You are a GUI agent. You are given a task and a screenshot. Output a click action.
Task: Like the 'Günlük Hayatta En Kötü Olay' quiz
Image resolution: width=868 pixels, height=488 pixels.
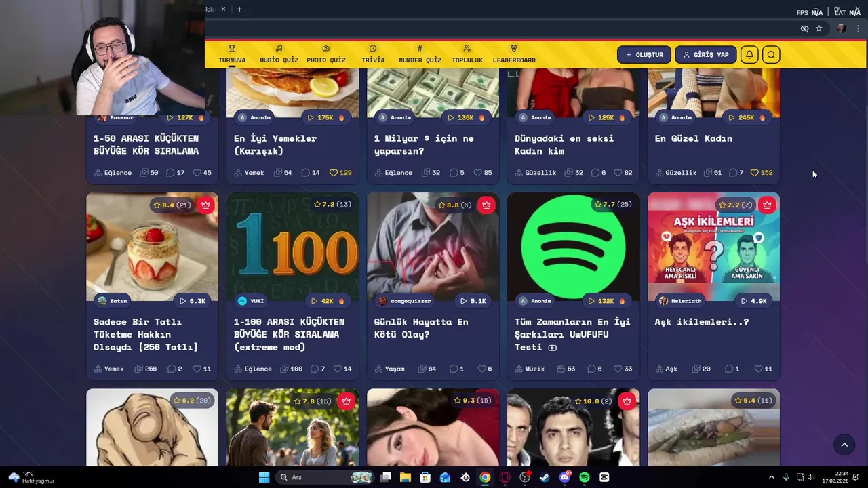click(x=485, y=369)
